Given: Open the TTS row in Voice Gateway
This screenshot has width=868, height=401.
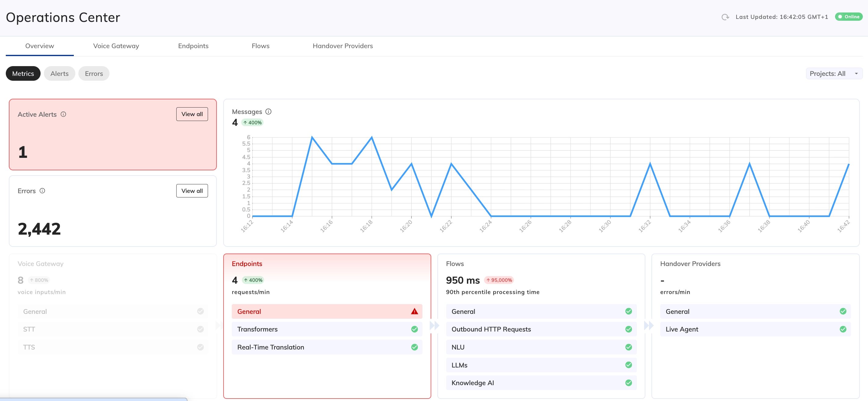Looking at the screenshot, I should pos(113,347).
